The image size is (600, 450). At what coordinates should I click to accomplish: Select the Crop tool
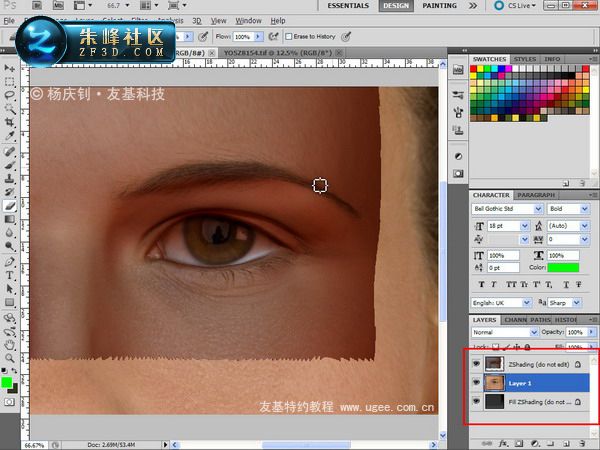point(9,122)
